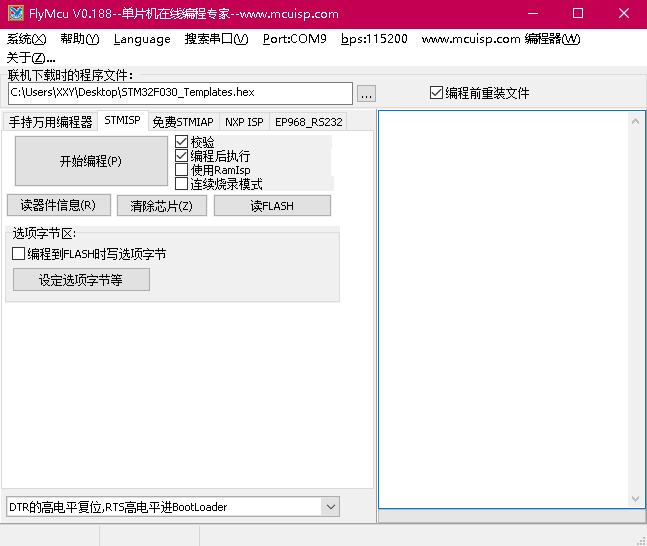Viewport: 647px width, 546px height.
Task: Enable 使用RamIsp checkbox
Action: [x=213, y=170]
